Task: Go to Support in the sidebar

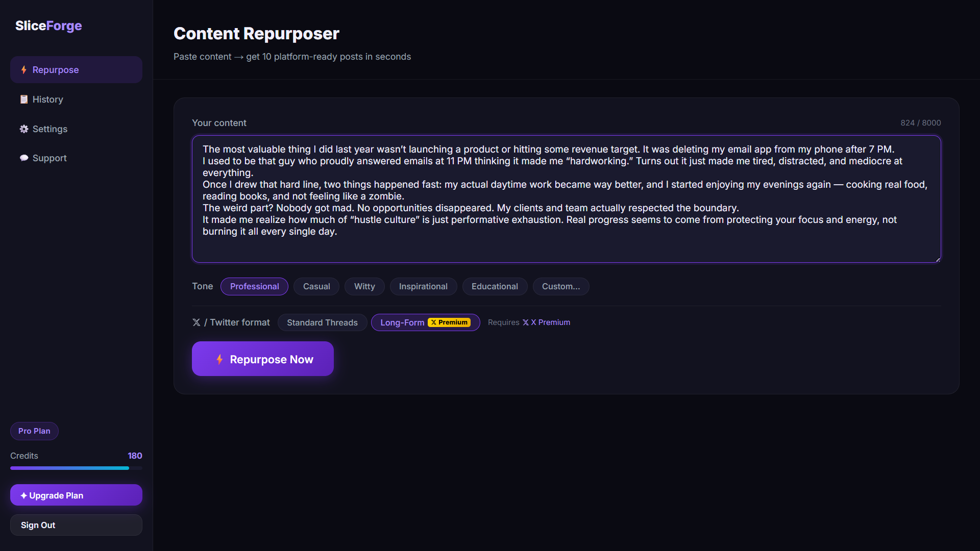Action: [x=50, y=158]
